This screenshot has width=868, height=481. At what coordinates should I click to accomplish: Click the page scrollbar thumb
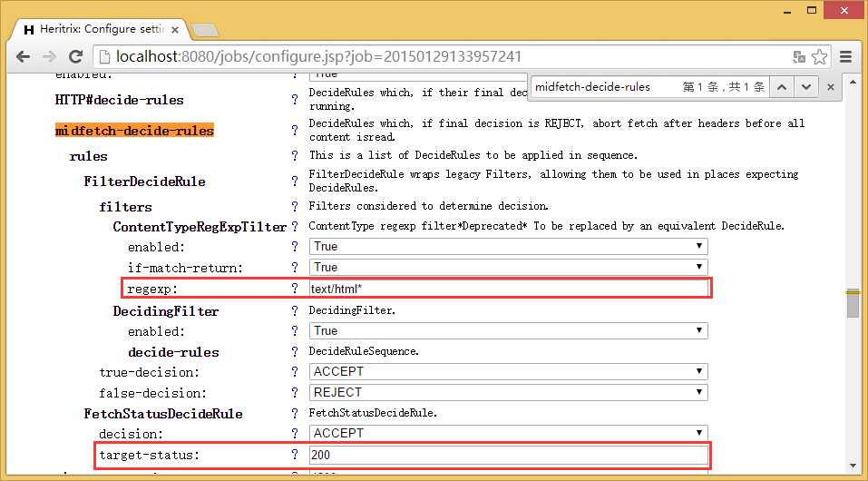coord(853,303)
